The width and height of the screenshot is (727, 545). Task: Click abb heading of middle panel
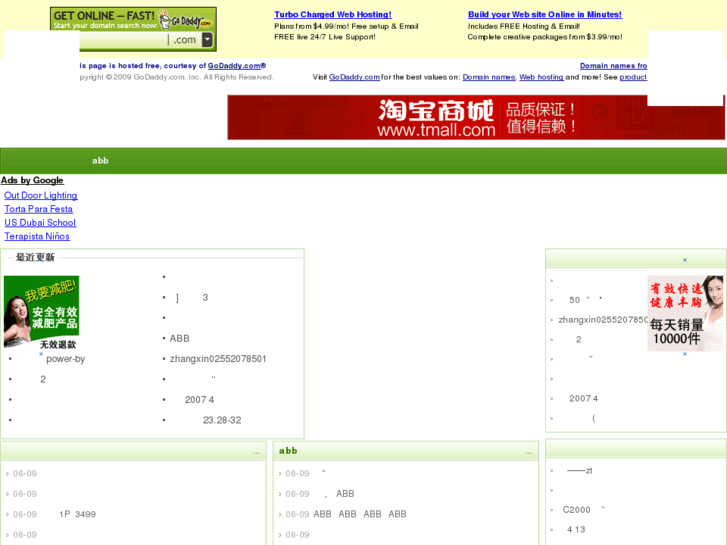[x=288, y=450]
